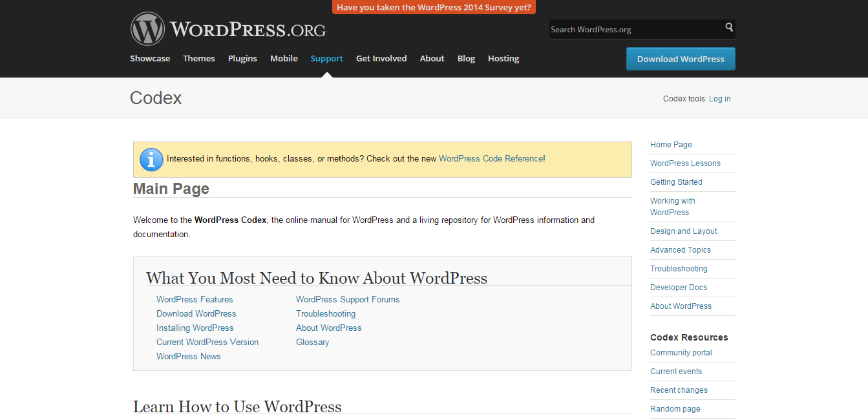Image resolution: width=868 pixels, height=420 pixels.
Task: Open WordPress Features link
Action: pos(195,299)
